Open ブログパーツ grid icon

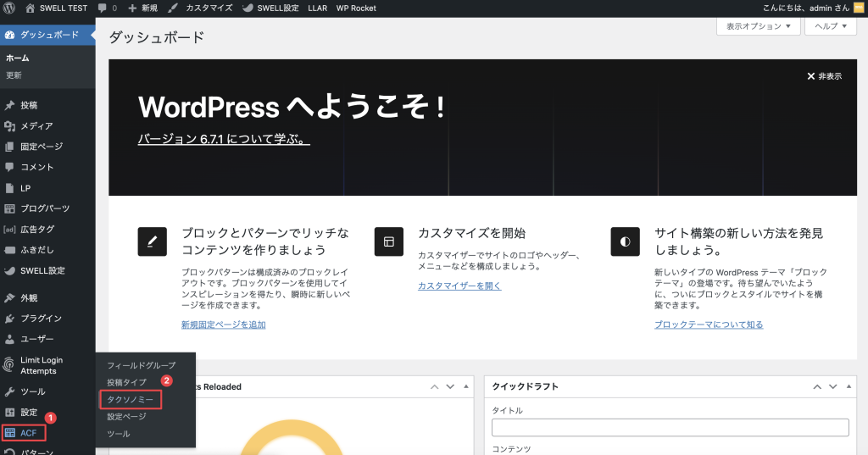(x=9, y=208)
